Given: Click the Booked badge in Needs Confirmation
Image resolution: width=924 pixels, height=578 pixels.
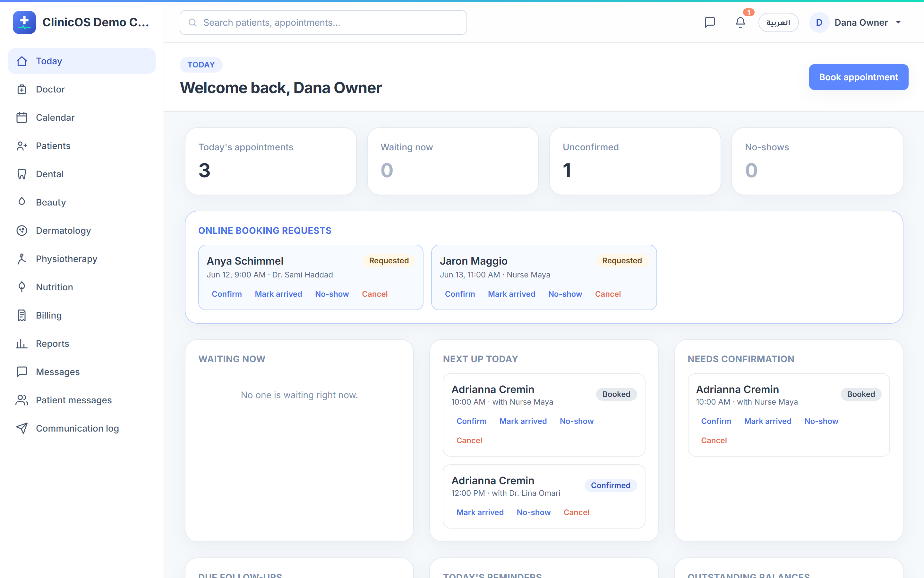Looking at the screenshot, I should coord(861,394).
